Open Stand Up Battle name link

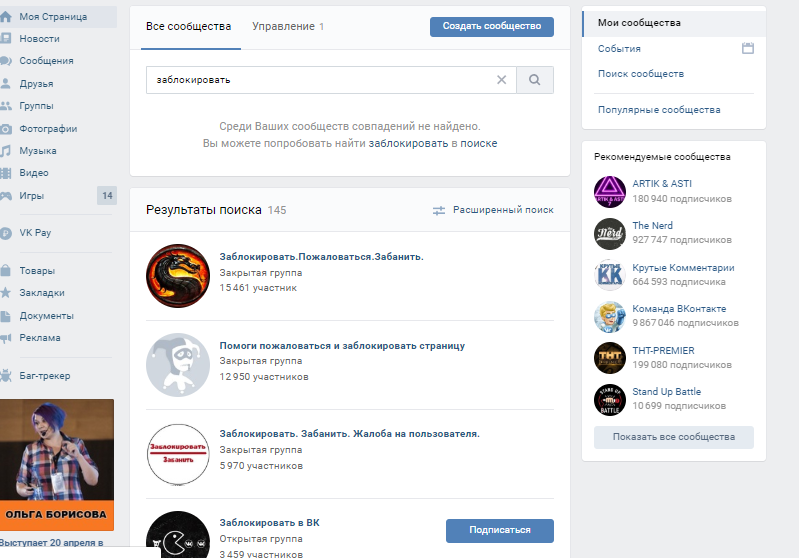(667, 392)
